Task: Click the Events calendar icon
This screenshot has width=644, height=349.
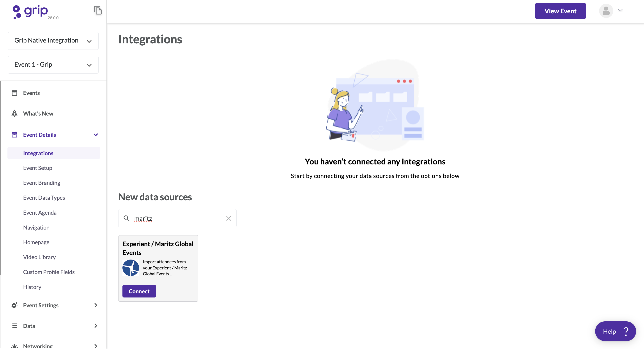Action: pos(14,93)
